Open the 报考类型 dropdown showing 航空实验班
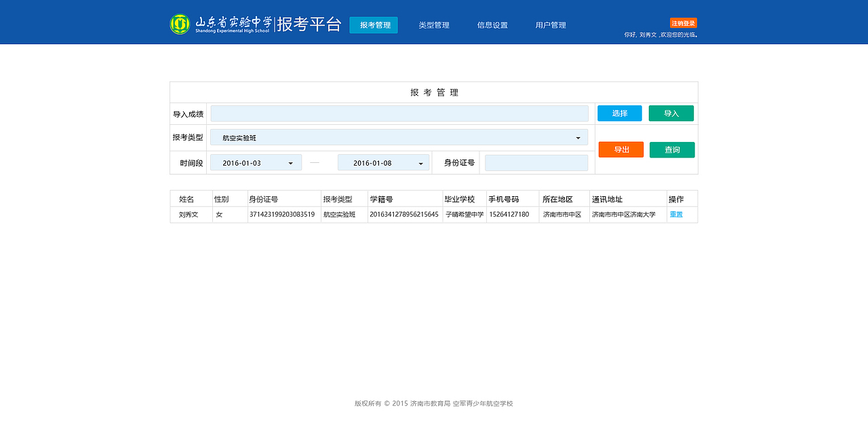This screenshot has width=868, height=427. [399, 137]
